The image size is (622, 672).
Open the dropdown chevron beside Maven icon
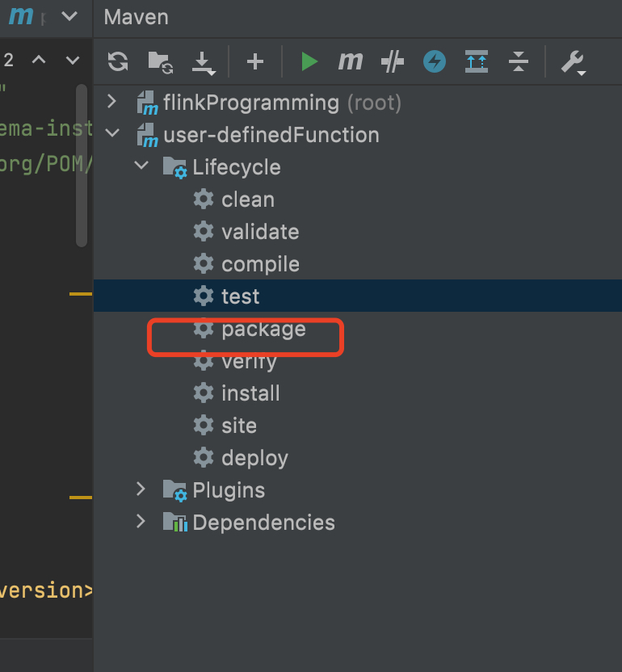(69, 17)
